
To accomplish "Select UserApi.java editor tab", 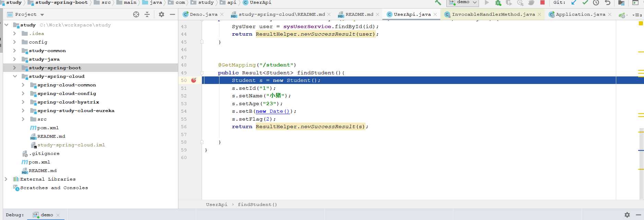I will (x=412, y=14).
